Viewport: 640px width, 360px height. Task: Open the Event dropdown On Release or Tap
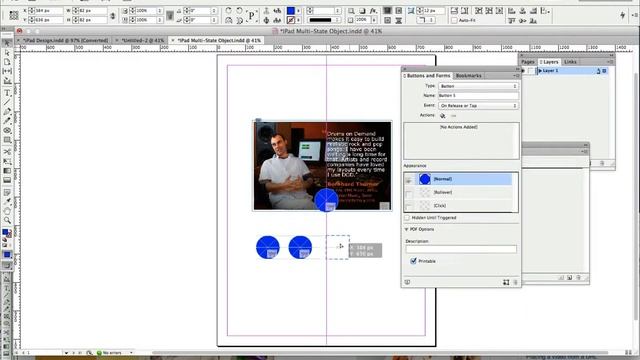coord(478,106)
